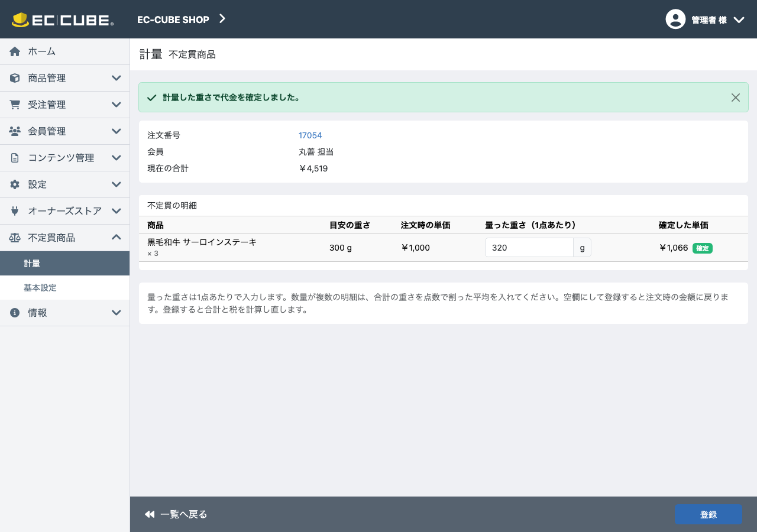
Task: Click the info icon for 情報
Action: coord(15,313)
